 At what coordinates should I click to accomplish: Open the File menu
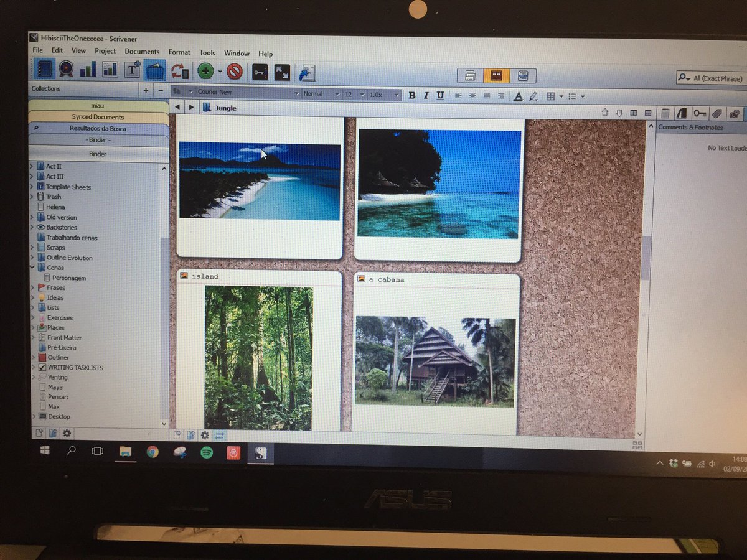[37, 50]
